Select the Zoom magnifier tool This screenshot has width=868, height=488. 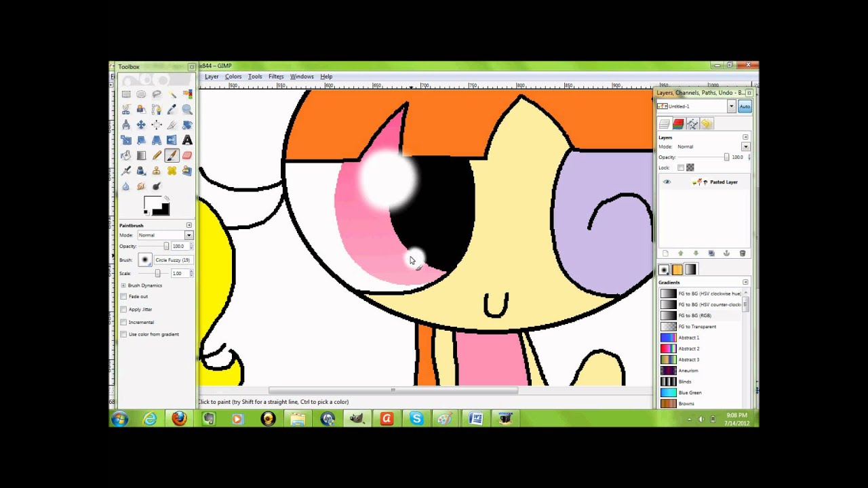tap(187, 109)
